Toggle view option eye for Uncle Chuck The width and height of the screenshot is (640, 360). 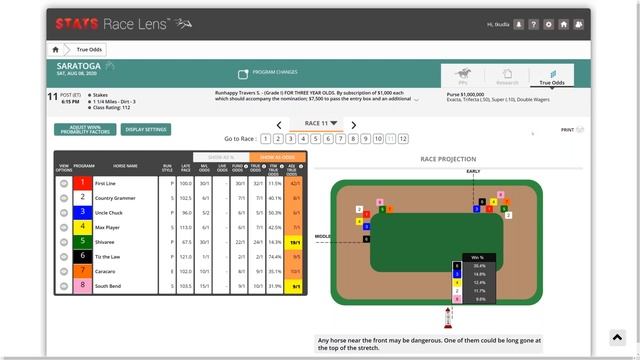64,213
